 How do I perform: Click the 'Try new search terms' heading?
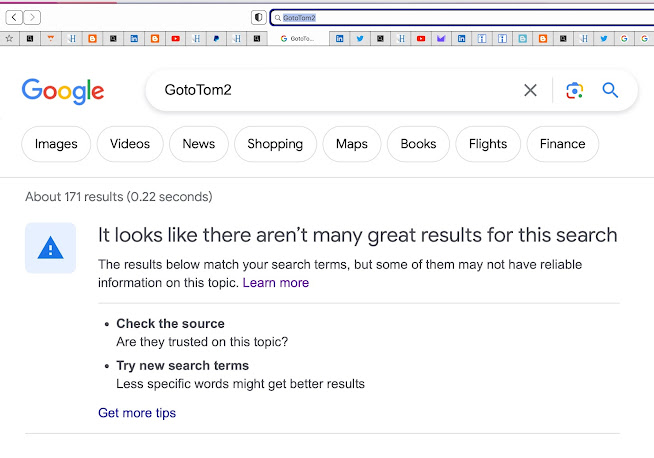182,365
